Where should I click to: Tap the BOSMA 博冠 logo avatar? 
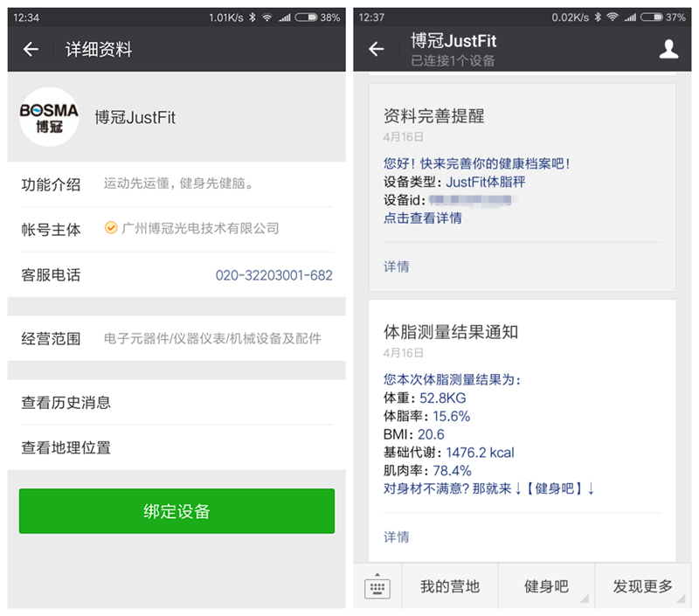49,117
